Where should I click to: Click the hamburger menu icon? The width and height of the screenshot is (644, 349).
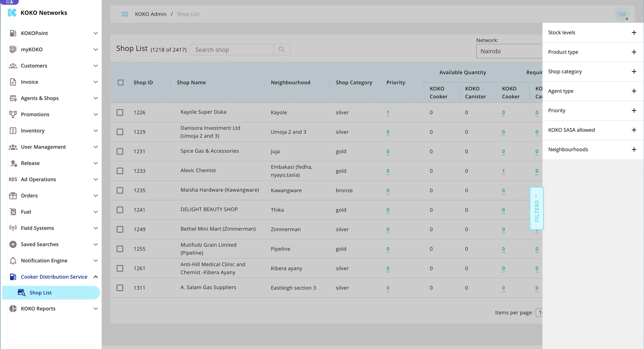pos(125,14)
